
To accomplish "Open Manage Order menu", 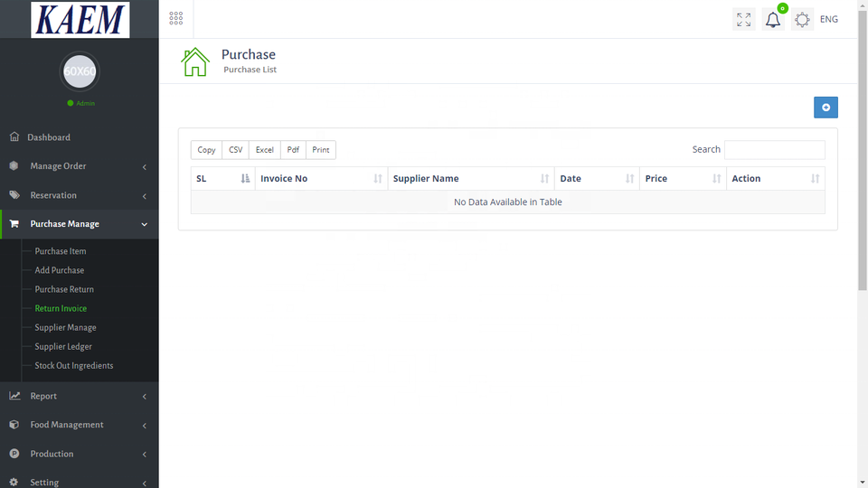I will click(x=58, y=166).
